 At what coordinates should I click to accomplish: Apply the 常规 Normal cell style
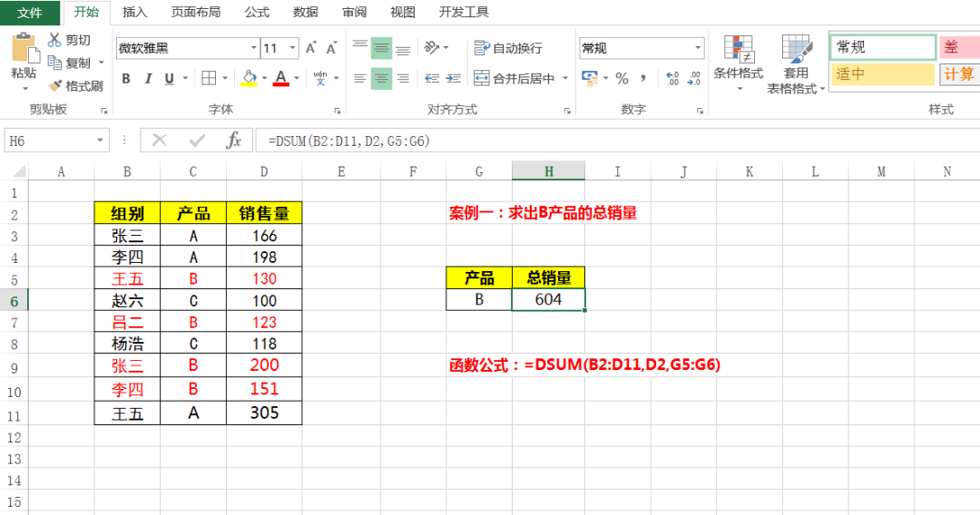[883, 47]
